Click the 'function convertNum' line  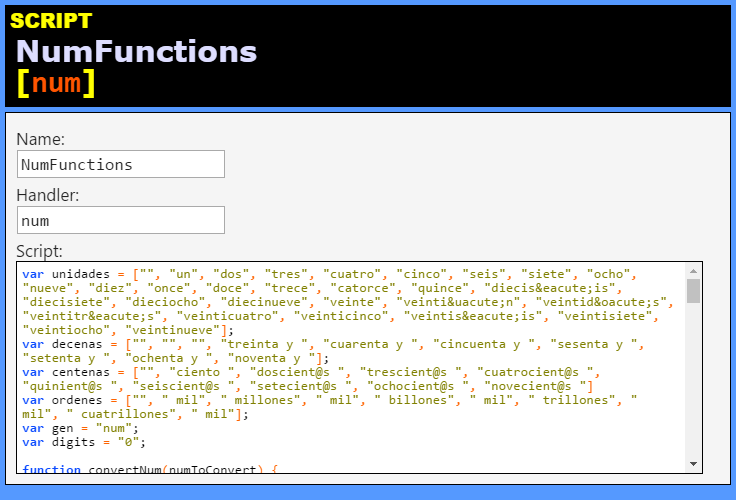(x=150, y=469)
